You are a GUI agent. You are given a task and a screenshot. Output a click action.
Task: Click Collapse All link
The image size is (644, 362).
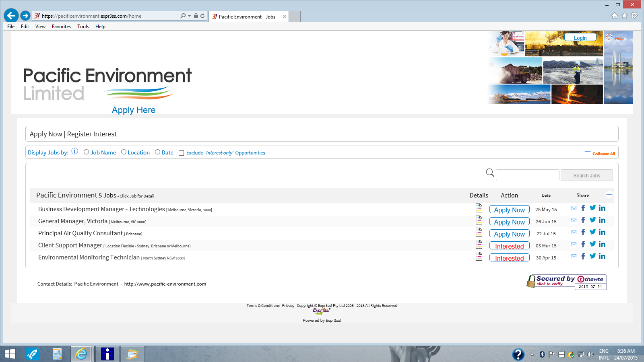[603, 154]
